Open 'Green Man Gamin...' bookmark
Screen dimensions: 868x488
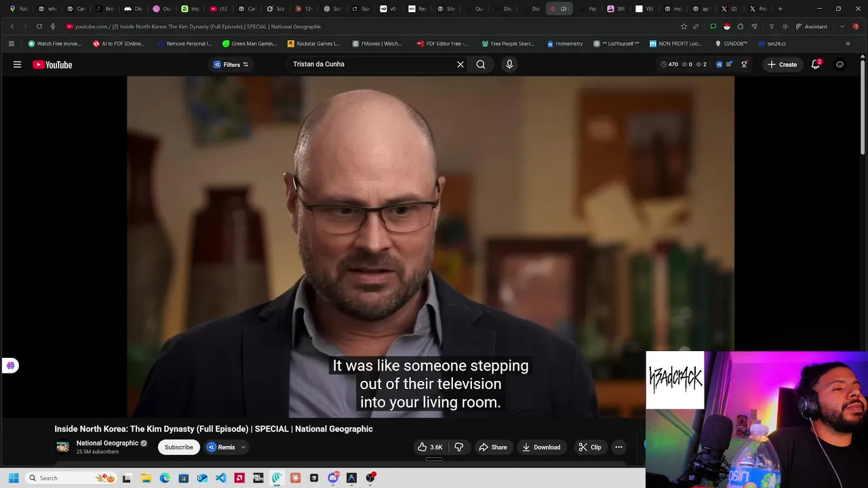[250, 43]
